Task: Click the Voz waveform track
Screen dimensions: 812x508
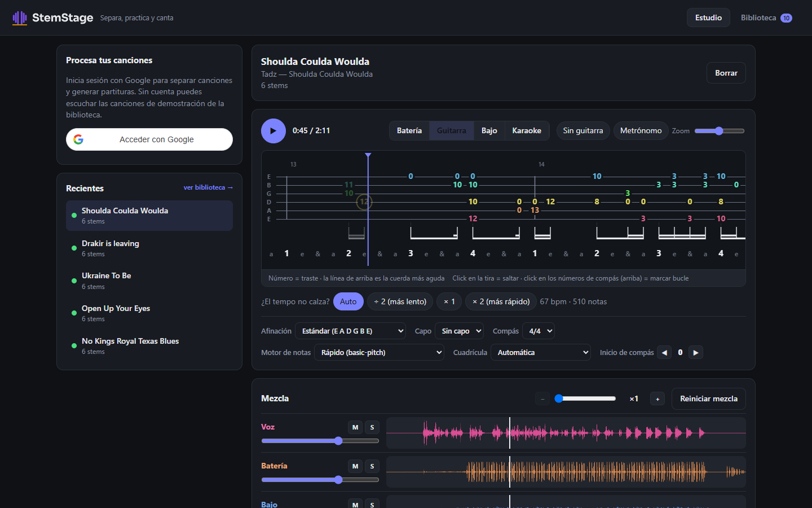Action: click(566, 433)
